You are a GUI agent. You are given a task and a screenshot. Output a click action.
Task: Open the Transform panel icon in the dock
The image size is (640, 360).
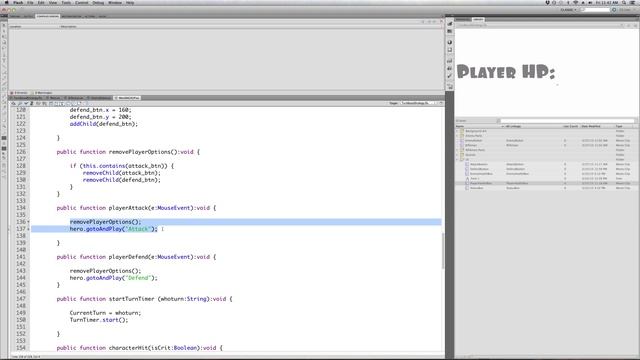(449, 50)
